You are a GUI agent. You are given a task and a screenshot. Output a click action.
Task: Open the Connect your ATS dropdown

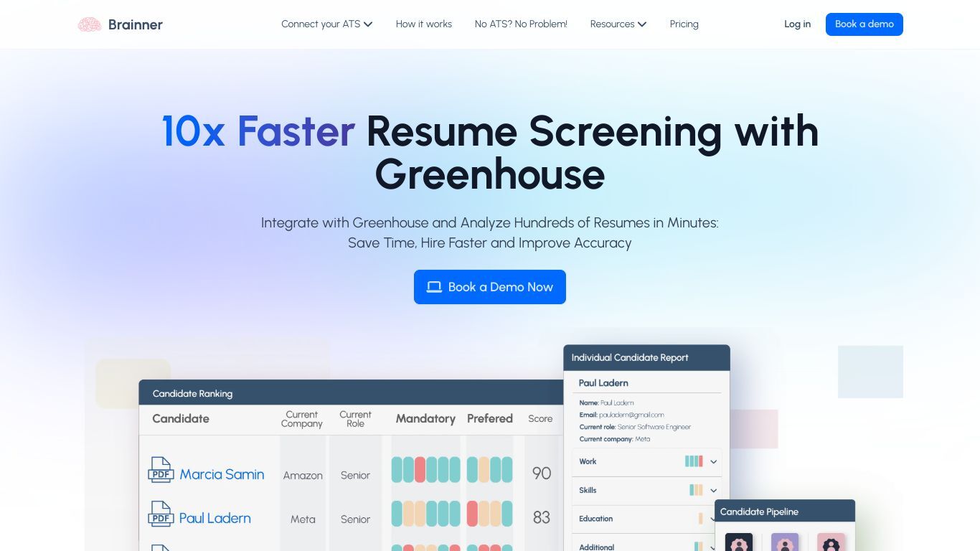pos(327,24)
